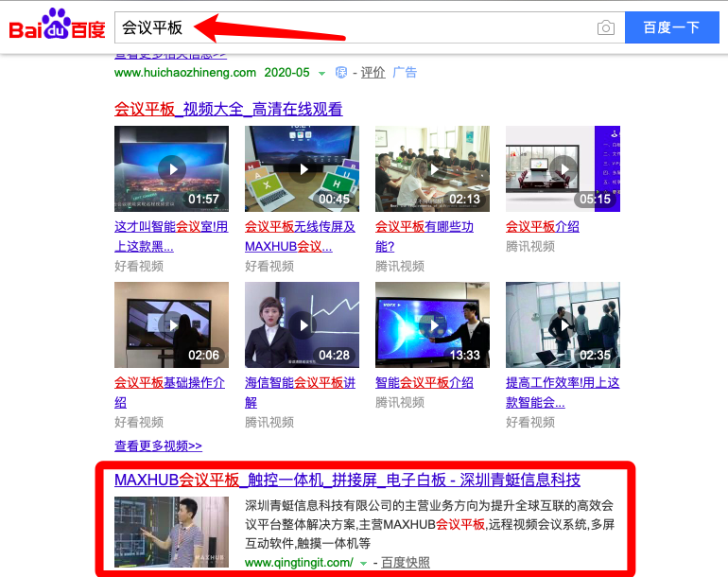Play the 02:06 video thumbnail
This screenshot has width=728, height=577.
172,324
